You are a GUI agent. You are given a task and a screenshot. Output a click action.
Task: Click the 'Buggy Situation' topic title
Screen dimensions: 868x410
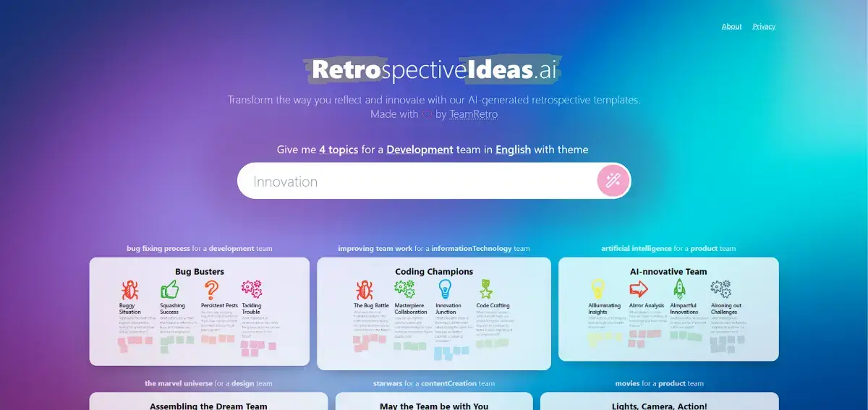pyautogui.click(x=130, y=309)
